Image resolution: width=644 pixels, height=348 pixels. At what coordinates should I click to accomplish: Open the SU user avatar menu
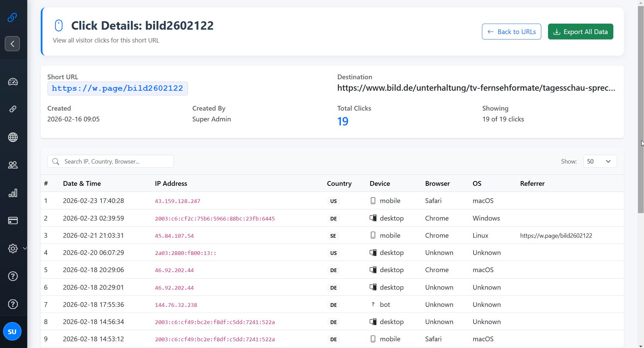(12, 331)
